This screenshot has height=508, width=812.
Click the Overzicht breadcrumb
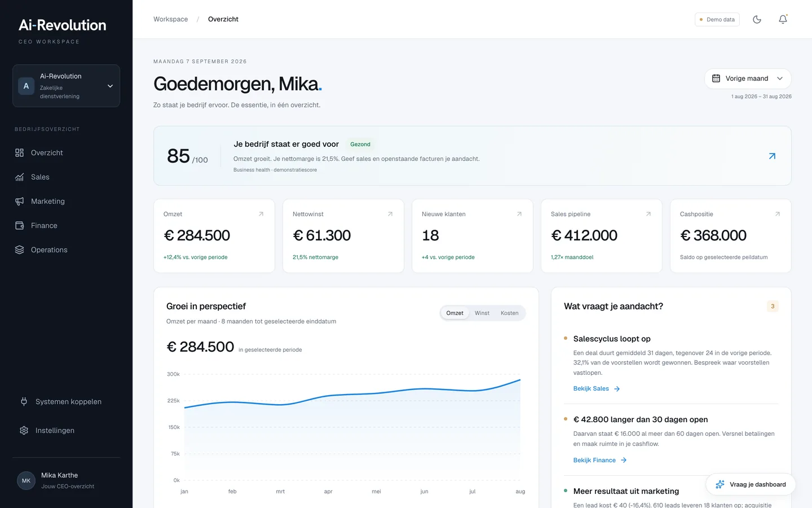[223, 19]
